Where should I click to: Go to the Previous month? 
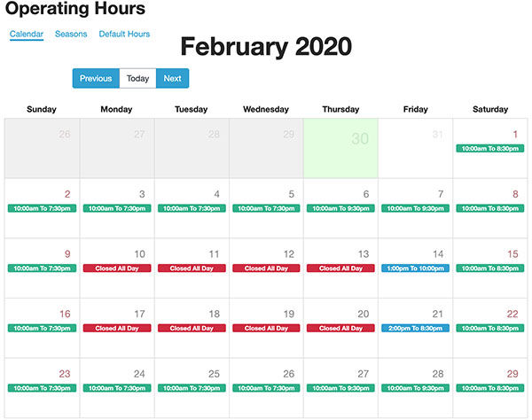(96, 78)
